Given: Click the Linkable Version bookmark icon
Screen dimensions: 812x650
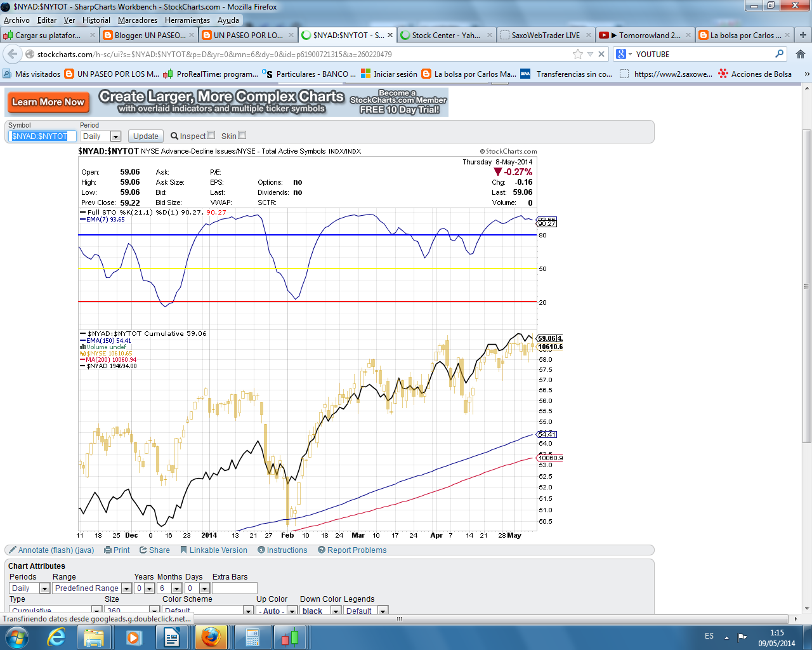Looking at the screenshot, I should (184, 550).
